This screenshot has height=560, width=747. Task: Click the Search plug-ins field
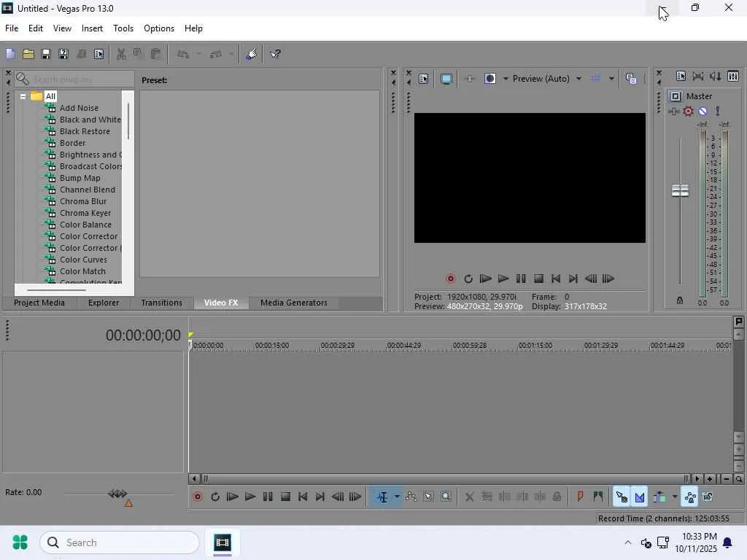point(74,79)
